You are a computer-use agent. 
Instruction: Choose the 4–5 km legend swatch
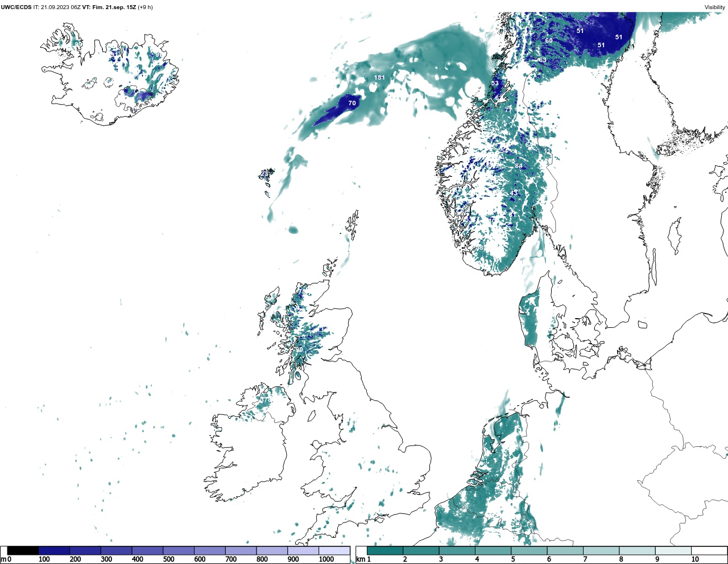coord(493,550)
